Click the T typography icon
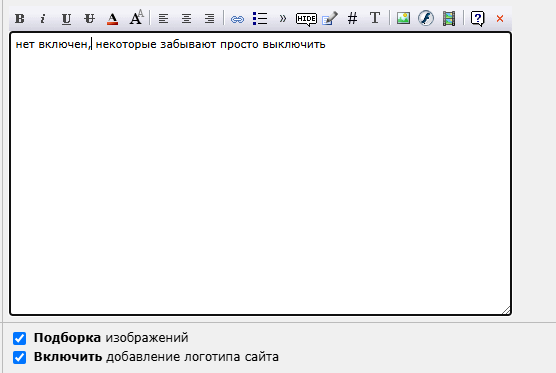This screenshot has height=373, width=556. point(375,18)
